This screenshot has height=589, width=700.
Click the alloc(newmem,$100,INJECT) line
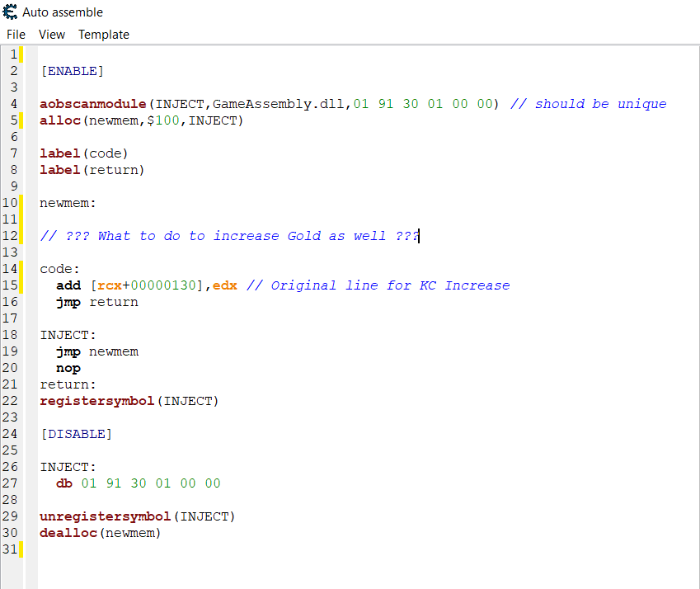[x=142, y=120]
